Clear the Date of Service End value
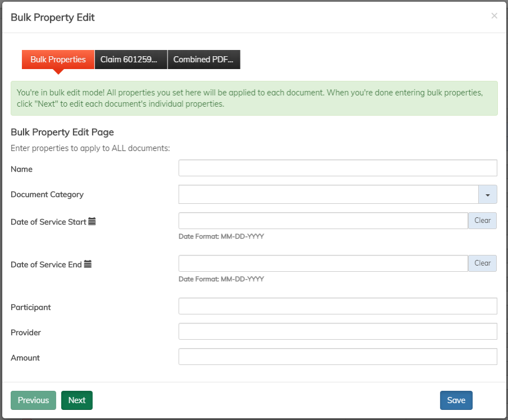508x420 pixels. 482,263
